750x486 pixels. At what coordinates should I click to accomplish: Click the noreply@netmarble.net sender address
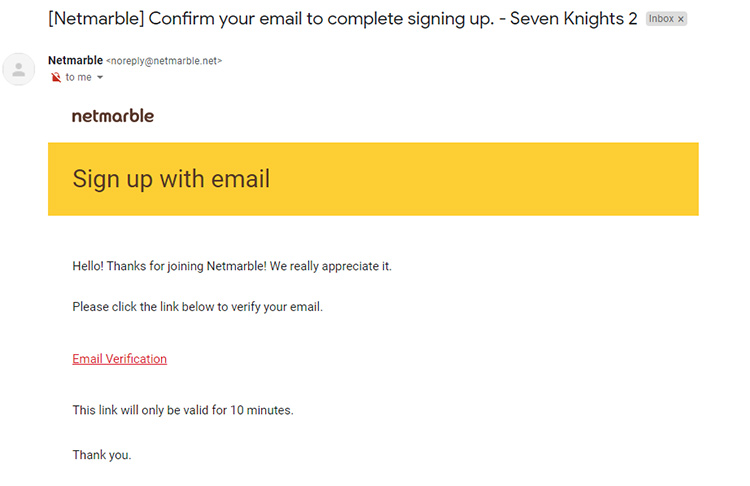(x=164, y=61)
